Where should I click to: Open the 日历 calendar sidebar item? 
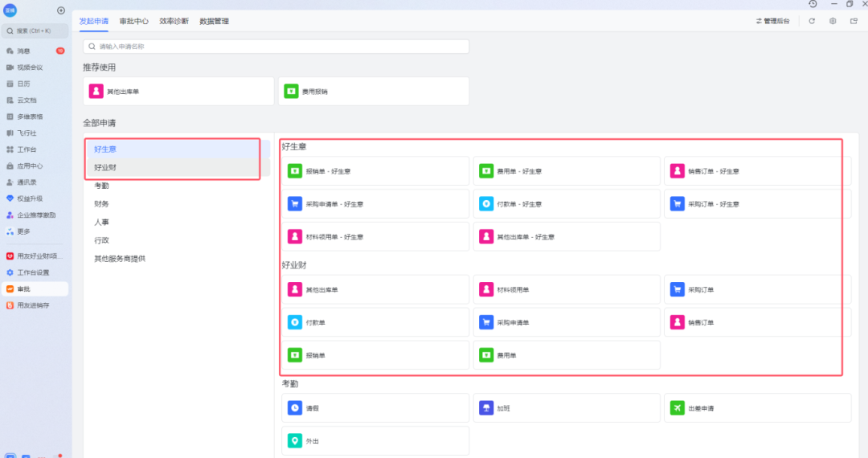[35, 84]
